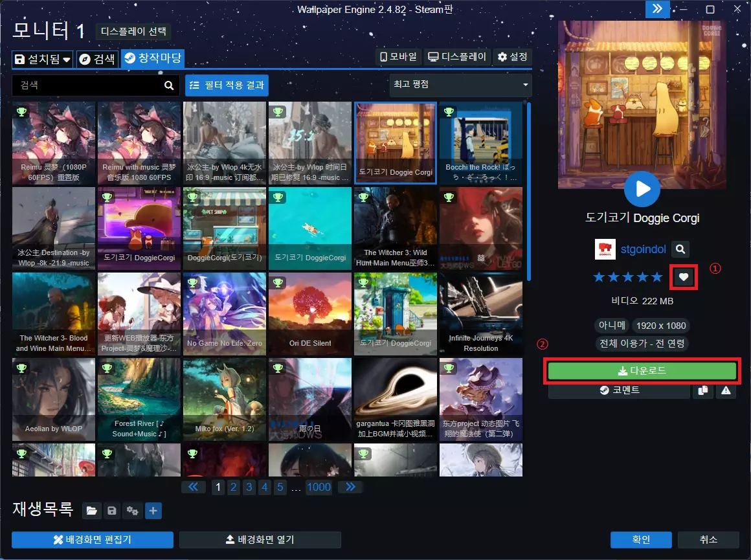
Task: Go to page 2
Action: 233,487
